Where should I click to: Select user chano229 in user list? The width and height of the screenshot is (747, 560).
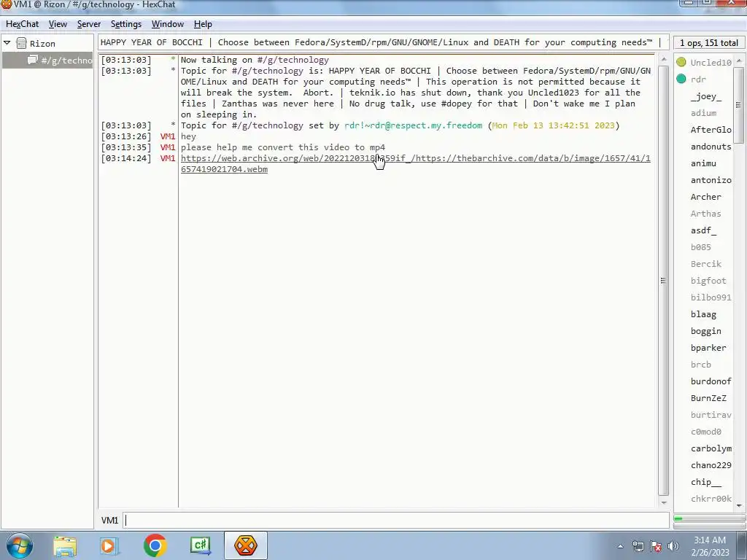click(x=711, y=465)
